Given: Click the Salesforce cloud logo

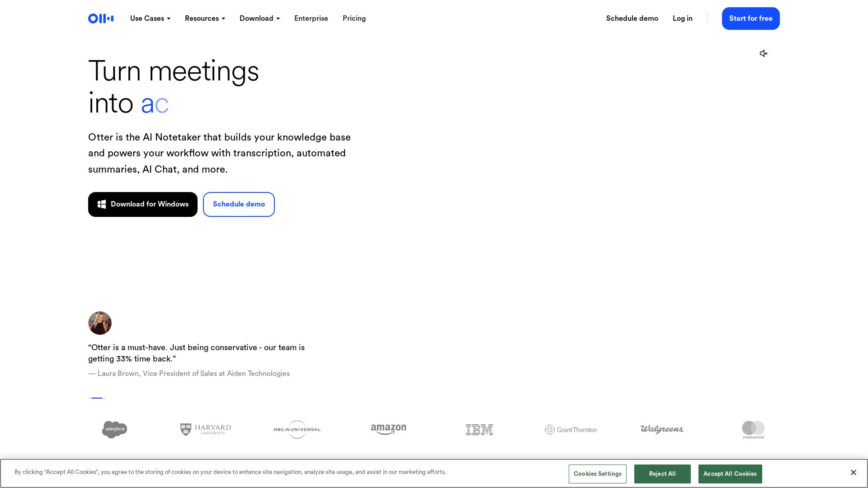Looking at the screenshot, I should pos(114,429).
